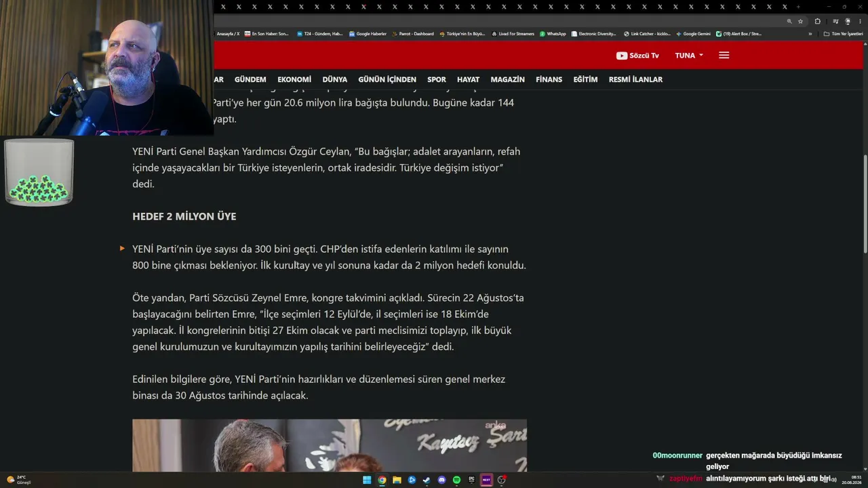
Task: Open the Google Gemini bookmark
Action: pos(693,34)
